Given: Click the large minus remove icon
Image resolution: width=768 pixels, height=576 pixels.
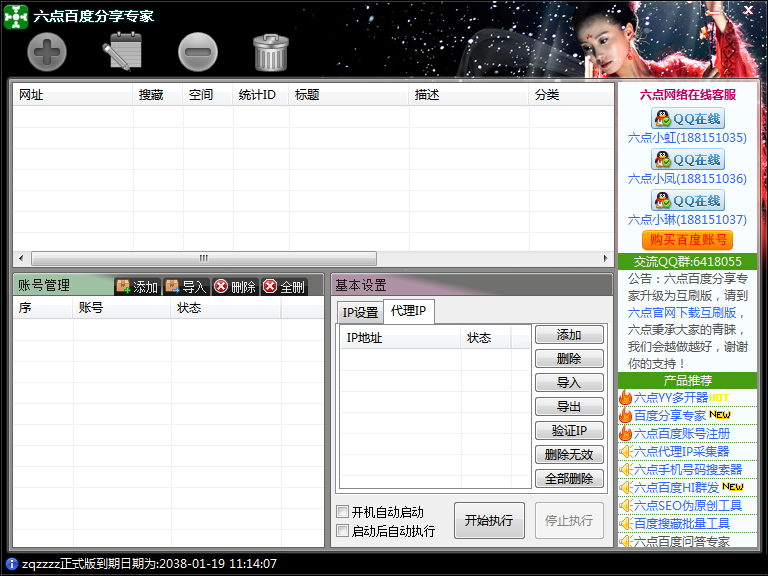Looking at the screenshot, I should [x=197, y=52].
